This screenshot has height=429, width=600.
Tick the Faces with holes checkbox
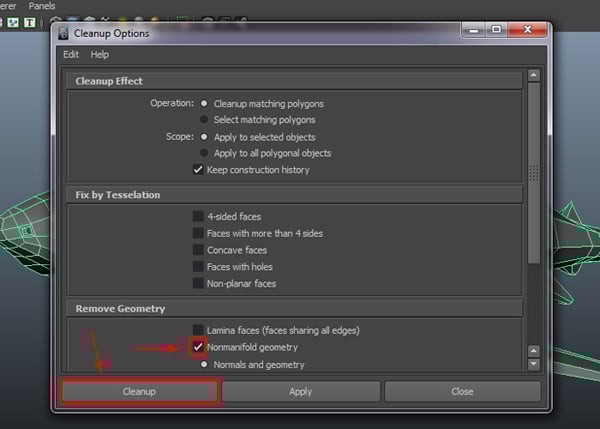[199, 267]
